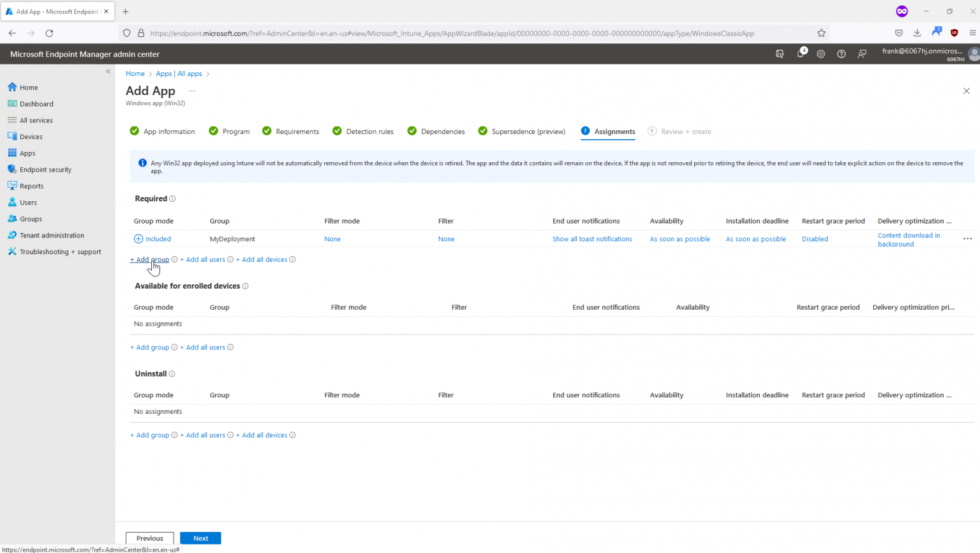
Task: Click Show all toast notifications link
Action: (x=592, y=239)
